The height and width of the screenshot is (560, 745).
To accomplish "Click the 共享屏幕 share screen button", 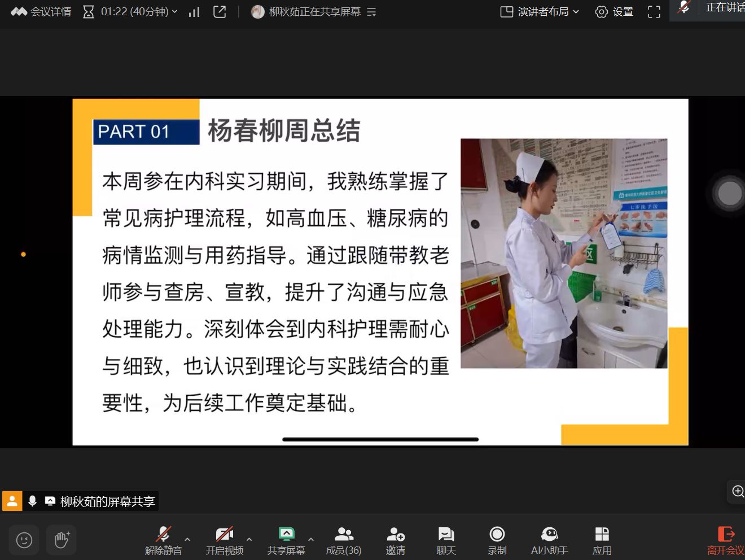I will coord(286,541).
